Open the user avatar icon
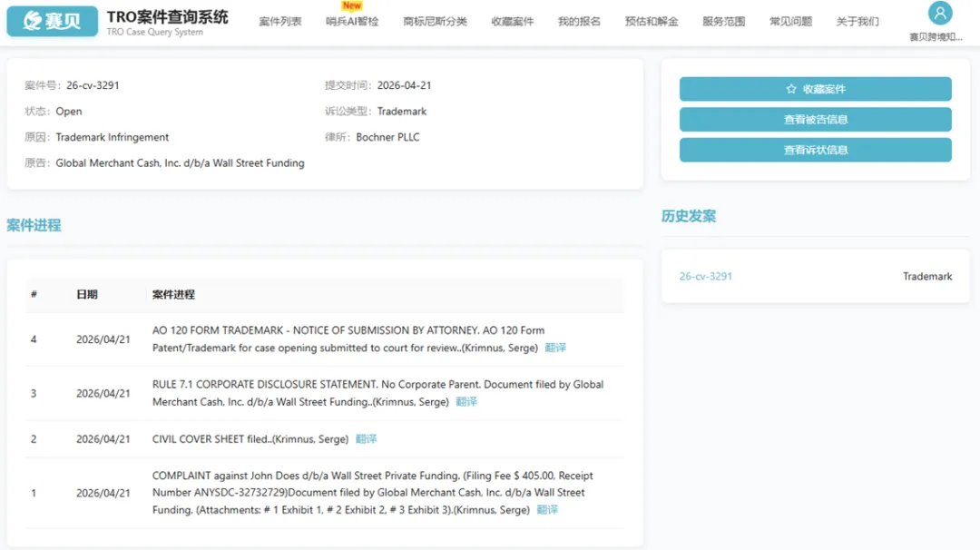980x550 pixels. 939,13
